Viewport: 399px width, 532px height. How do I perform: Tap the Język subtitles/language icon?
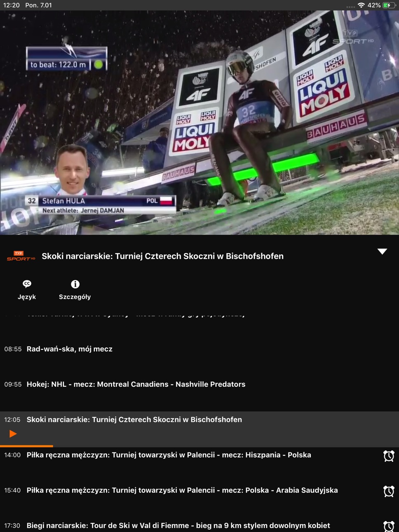(x=27, y=284)
